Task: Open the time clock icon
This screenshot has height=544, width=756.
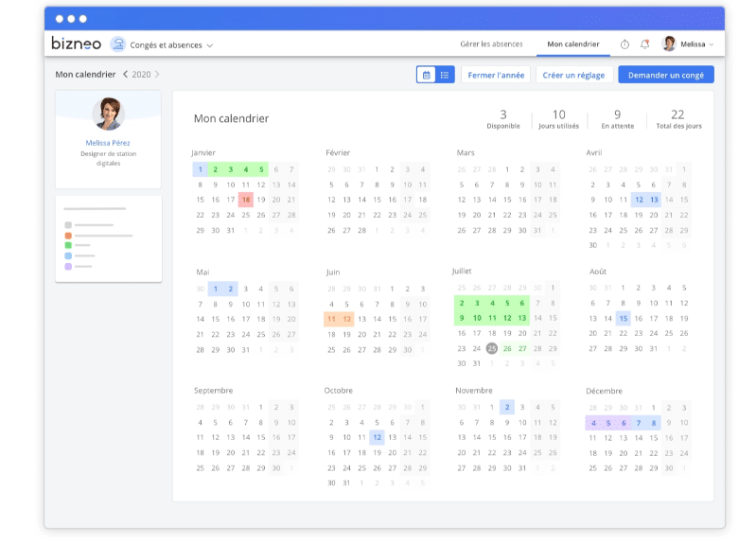Action: [x=624, y=44]
